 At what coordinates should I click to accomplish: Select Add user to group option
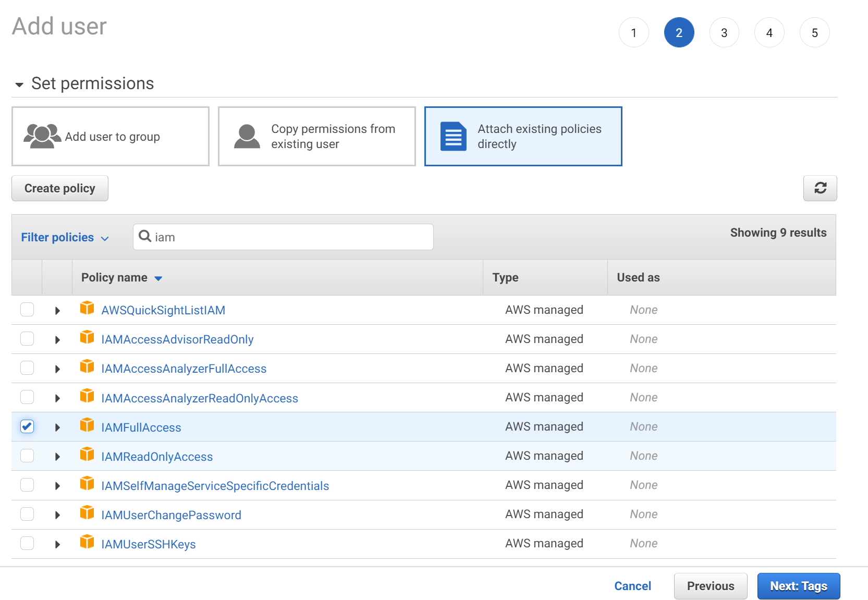click(111, 137)
